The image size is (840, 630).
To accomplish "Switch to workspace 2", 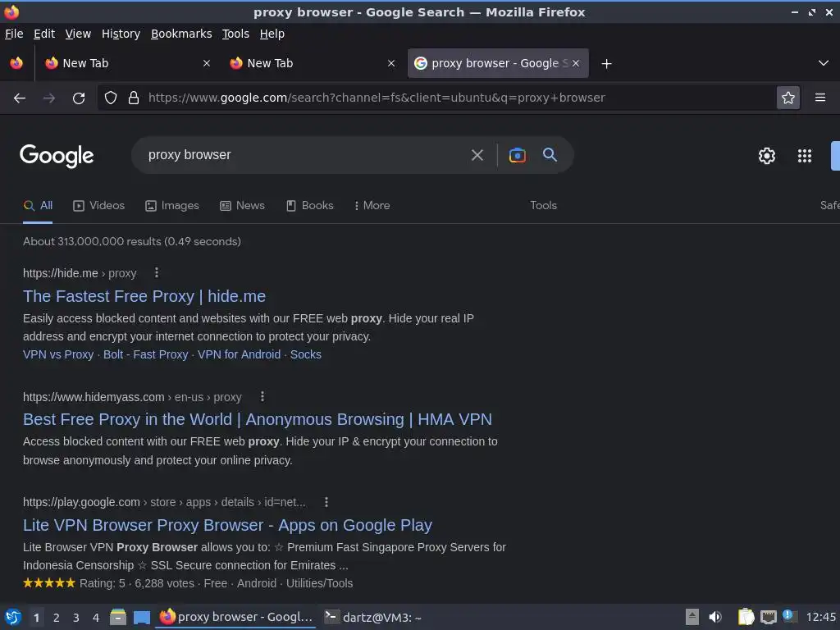I will [57, 618].
